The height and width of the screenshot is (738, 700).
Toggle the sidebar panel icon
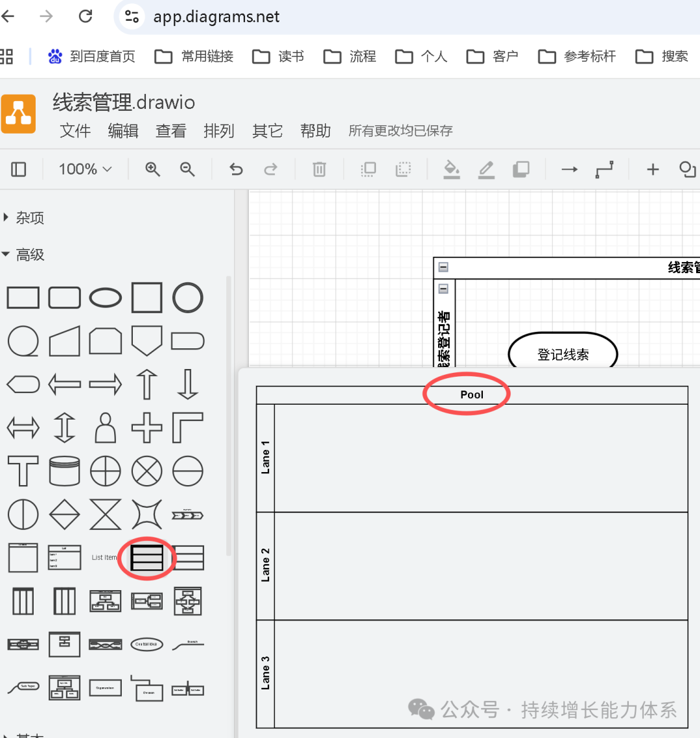[19, 169]
